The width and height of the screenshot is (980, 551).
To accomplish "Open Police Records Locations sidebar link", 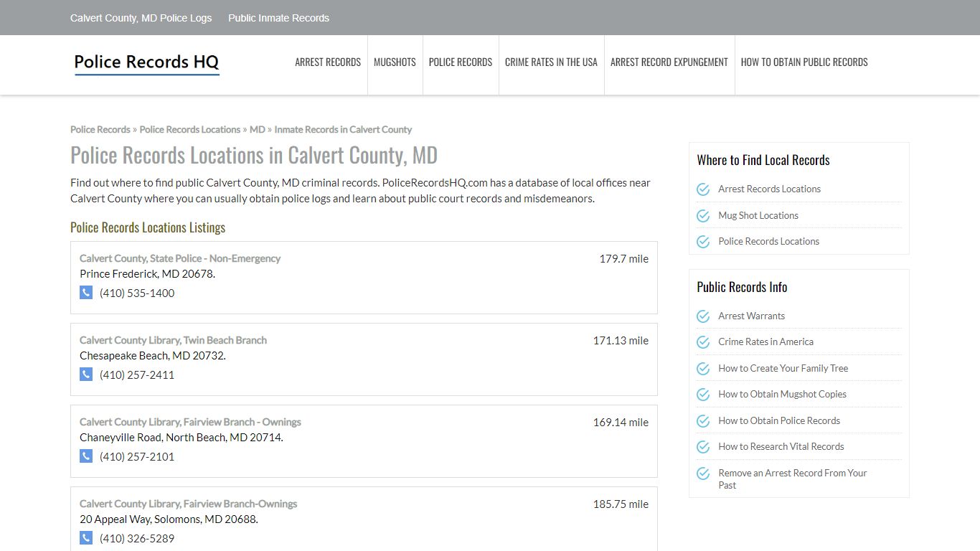I will tap(769, 241).
